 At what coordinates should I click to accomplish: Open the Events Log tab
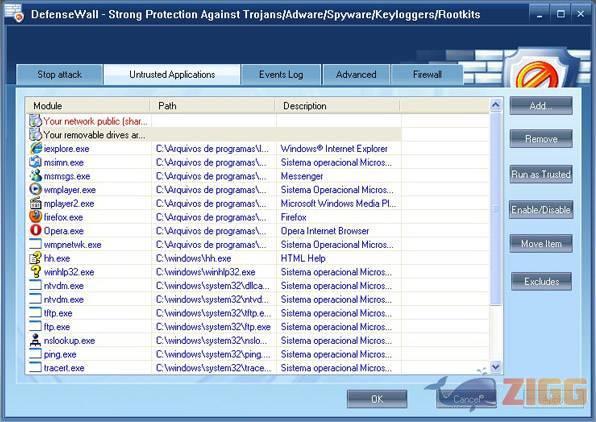click(x=281, y=75)
